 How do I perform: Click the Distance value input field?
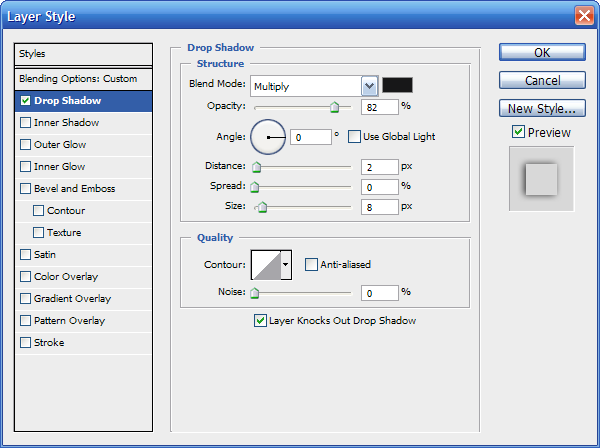pyautogui.click(x=379, y=166)
